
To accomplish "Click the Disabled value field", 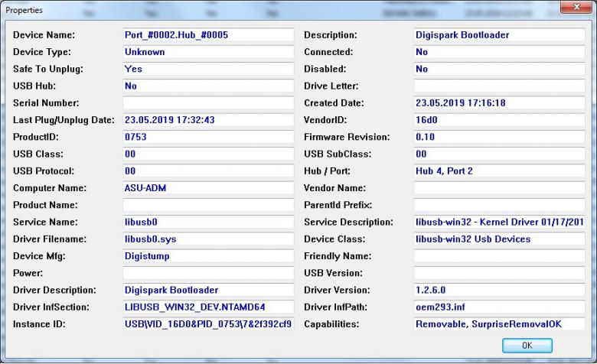I will click(x=499, y=69).
